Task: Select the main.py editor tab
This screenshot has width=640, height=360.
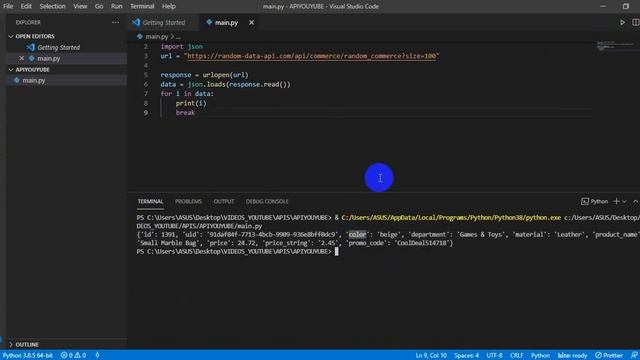Action: pyautogui.click(x=226, y=22)
